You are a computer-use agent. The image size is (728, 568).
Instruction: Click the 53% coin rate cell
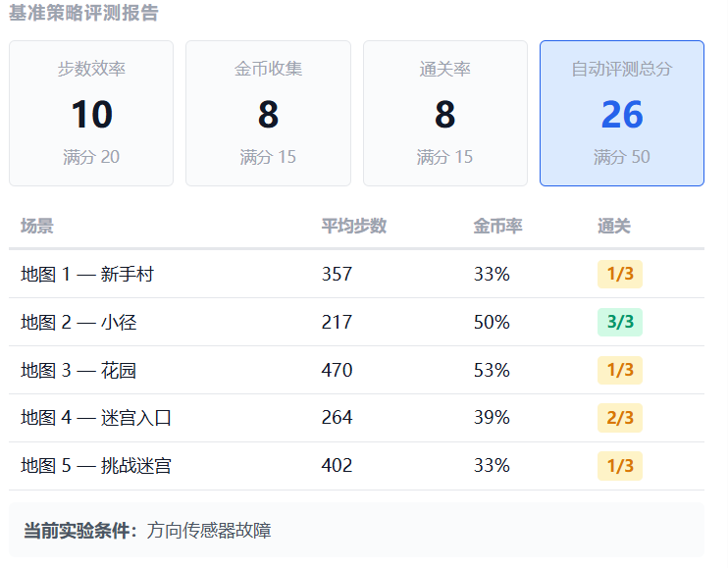492,370
